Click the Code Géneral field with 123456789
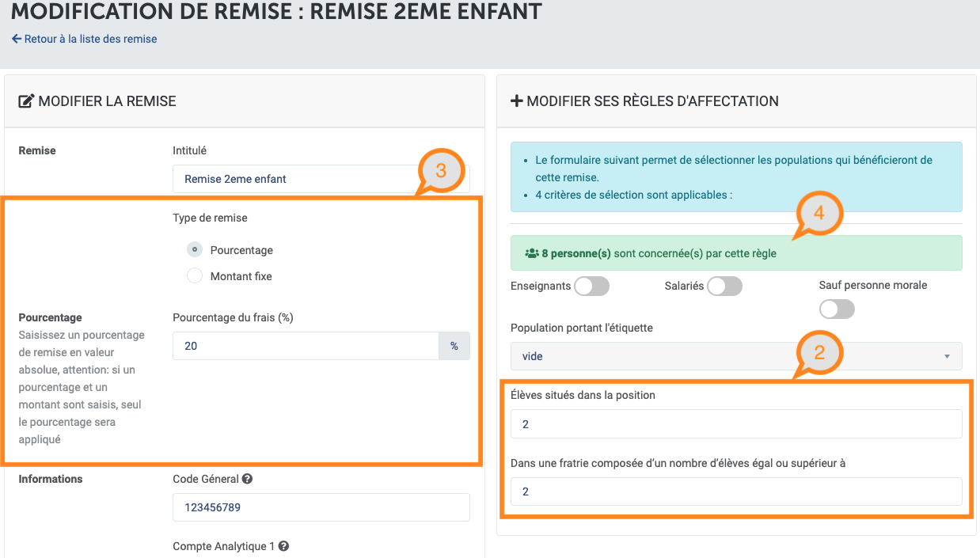 pos(321,507)
